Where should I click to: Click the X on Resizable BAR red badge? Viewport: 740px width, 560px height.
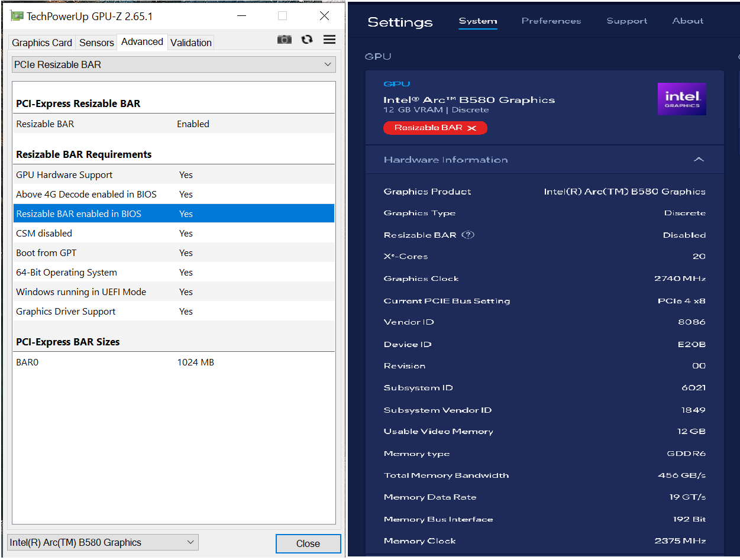471,128
